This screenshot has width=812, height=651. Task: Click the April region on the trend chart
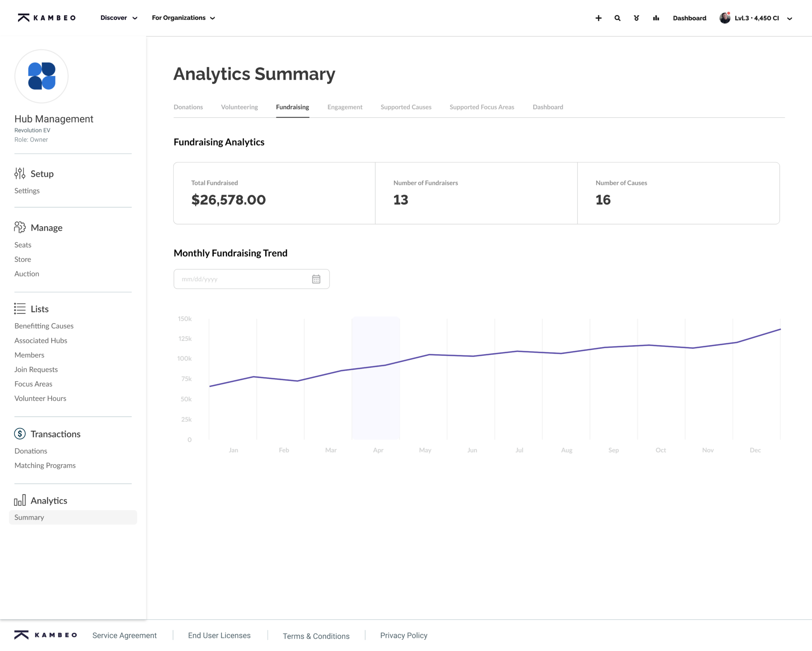click(375, 378)
